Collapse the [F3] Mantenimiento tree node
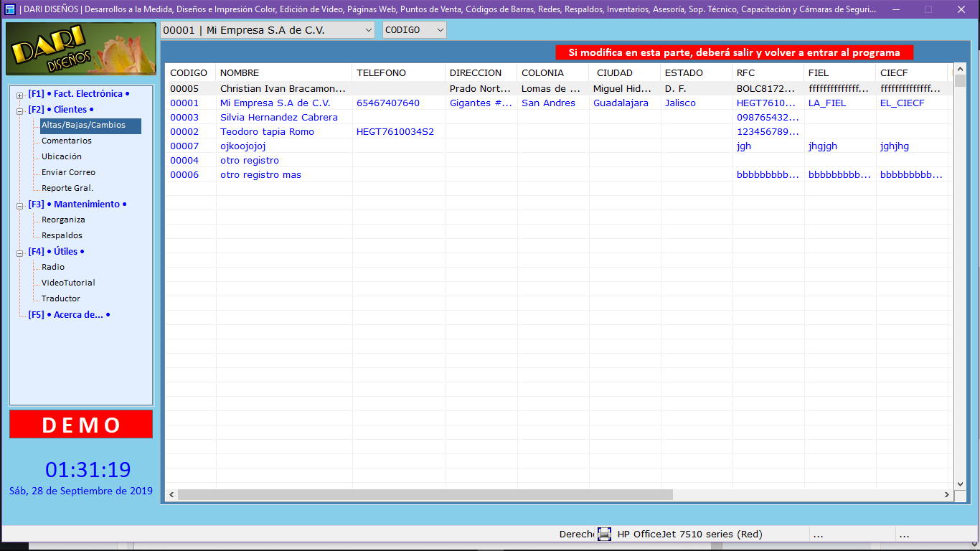Image resolution: width=980 pixels, height=551 pixels. click(20, 205)
